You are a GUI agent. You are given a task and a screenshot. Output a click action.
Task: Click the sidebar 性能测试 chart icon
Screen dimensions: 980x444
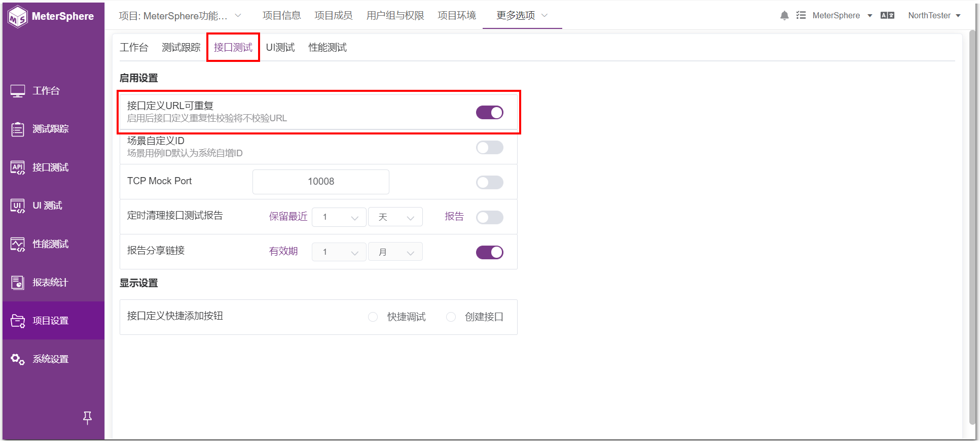(18, 244)
